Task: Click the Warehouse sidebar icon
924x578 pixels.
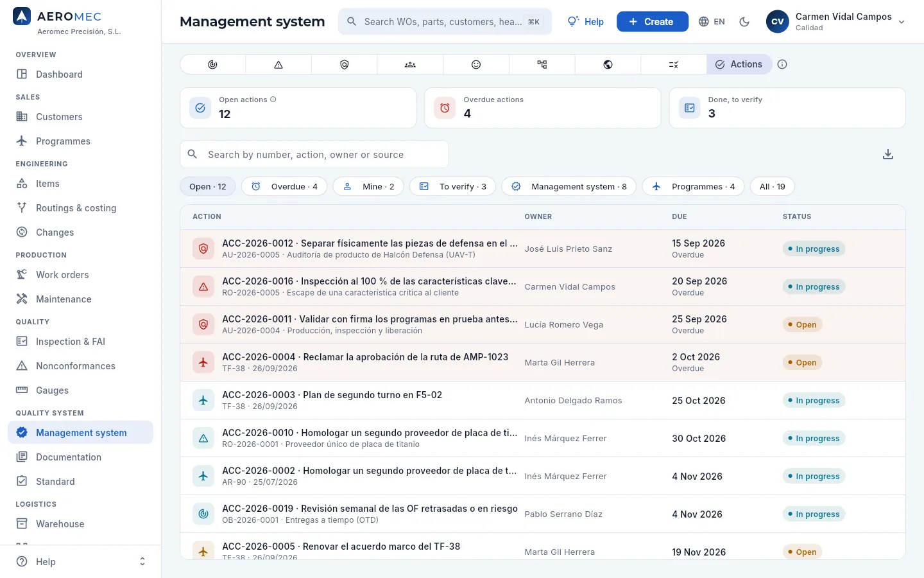Action: 22,524
